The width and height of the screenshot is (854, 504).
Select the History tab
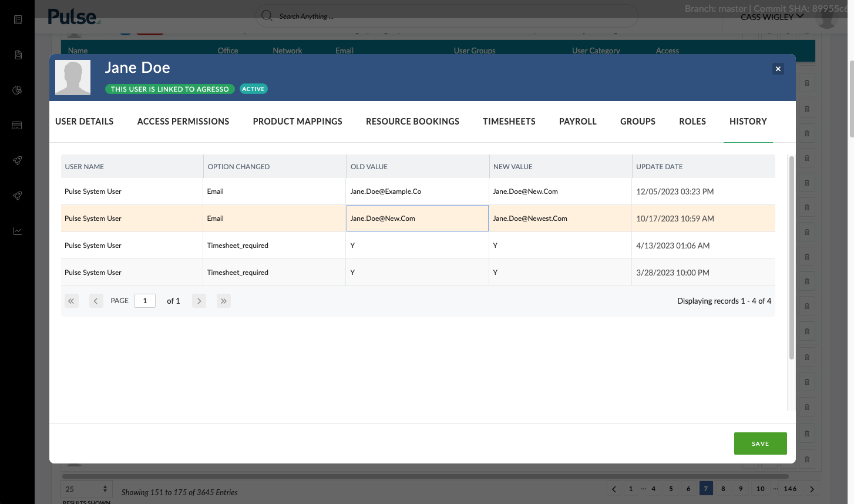pos(748,122)
